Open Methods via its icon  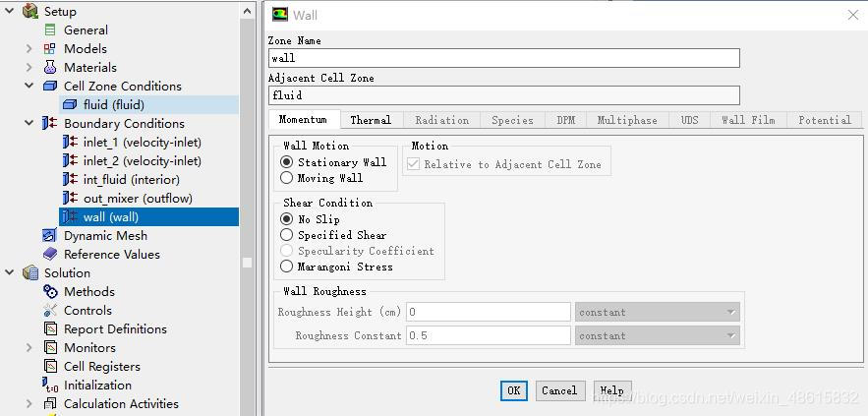[x=50, y=292]
